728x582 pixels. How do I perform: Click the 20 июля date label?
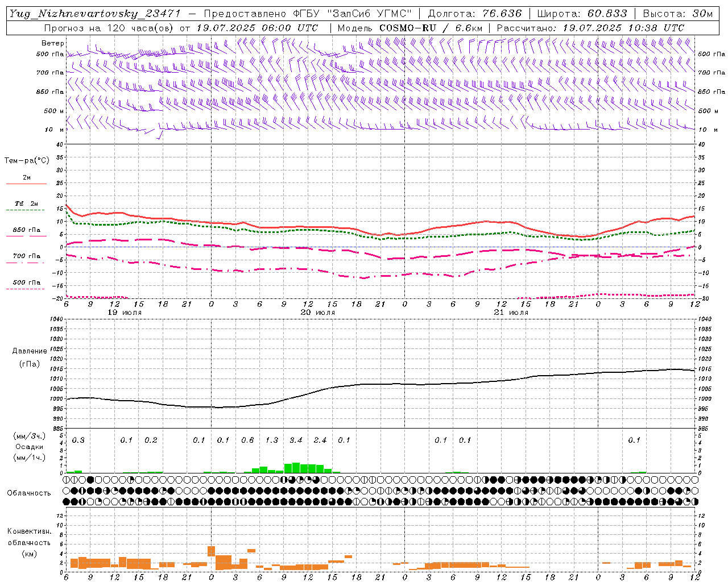click(318, 313)
